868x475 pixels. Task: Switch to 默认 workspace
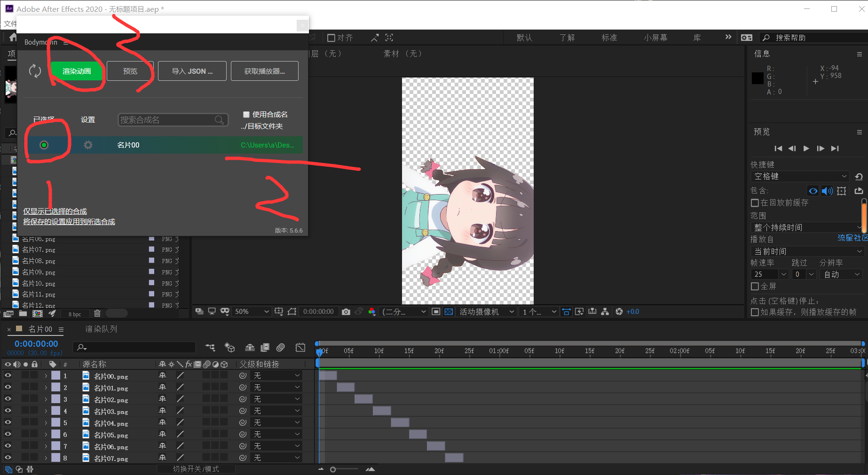[524, 38]
